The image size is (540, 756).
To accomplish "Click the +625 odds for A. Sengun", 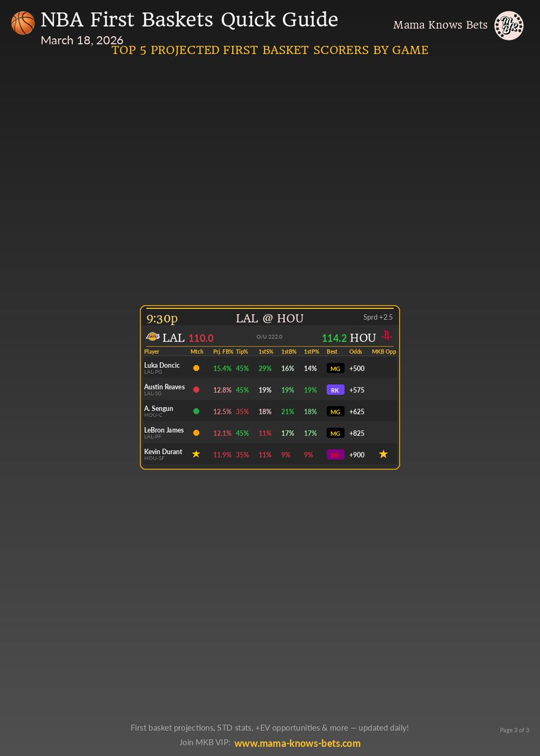I will 357,411.
